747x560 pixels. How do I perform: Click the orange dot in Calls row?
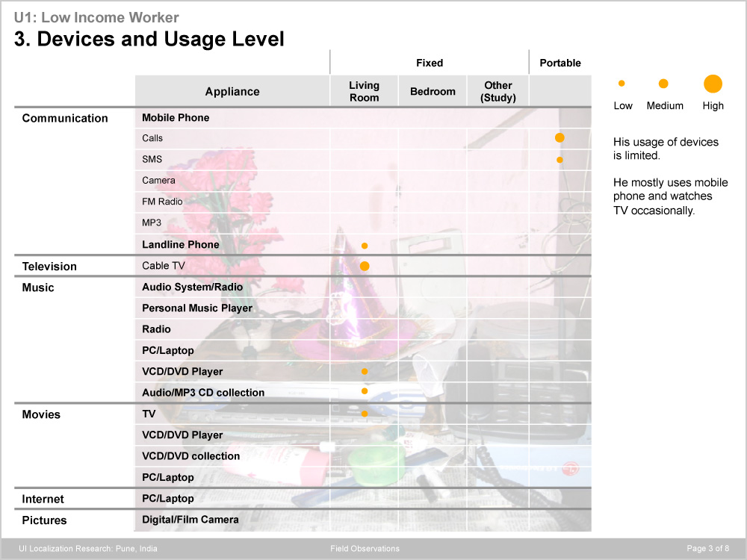click(560, 137)
